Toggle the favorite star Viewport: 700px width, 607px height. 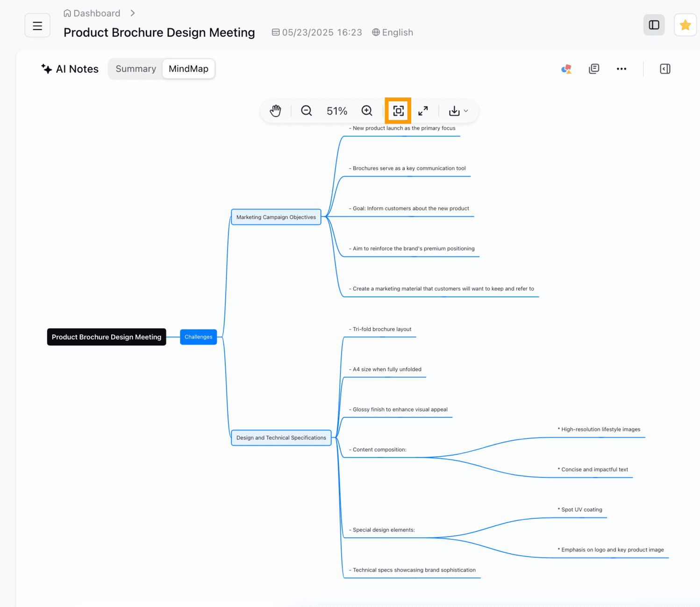click(x=685, y=25)
